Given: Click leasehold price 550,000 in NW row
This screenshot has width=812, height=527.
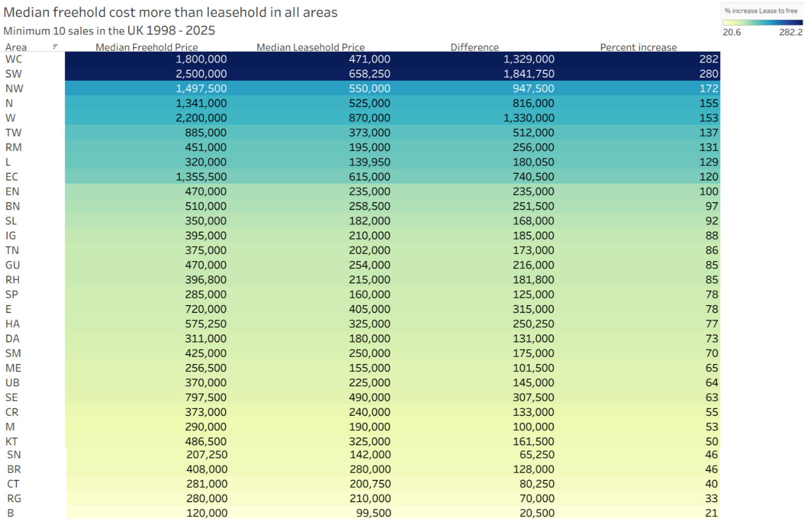Looking at the screenshot, I should [370, 88].
